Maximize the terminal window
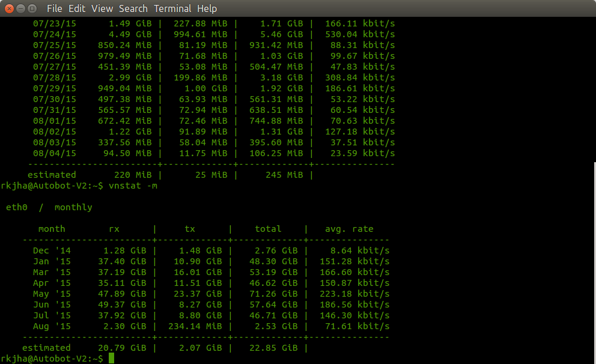The width and height of the screenshot is (596, 364). [32, 8]
